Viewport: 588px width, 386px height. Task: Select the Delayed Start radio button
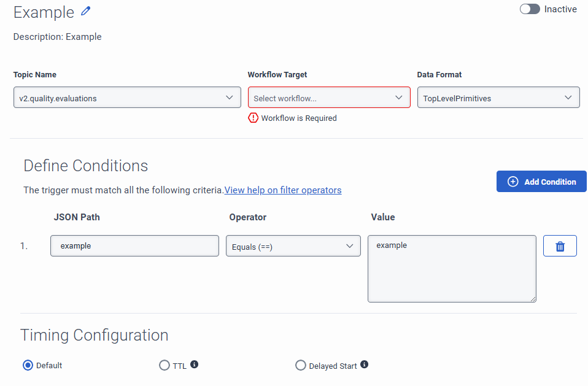pyautogui.click(x=301, y=365)
